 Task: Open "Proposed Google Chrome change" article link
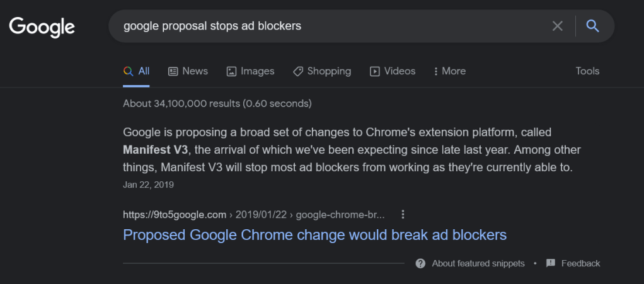[314, 235]
